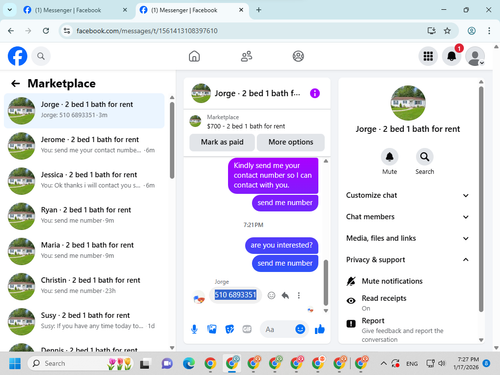Click the Windows taskbar Search box

click(80, 363)
